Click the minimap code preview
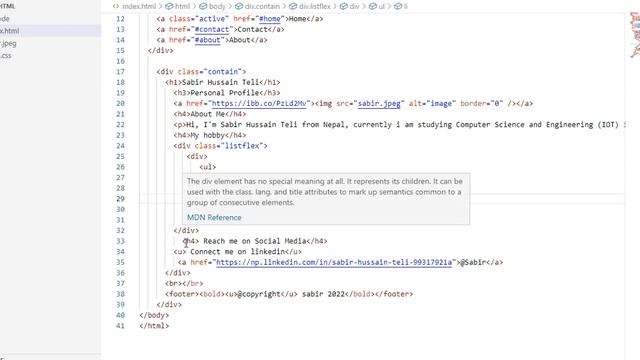The image size is (640, 360). pyautogui.click(x=635, y=35)
